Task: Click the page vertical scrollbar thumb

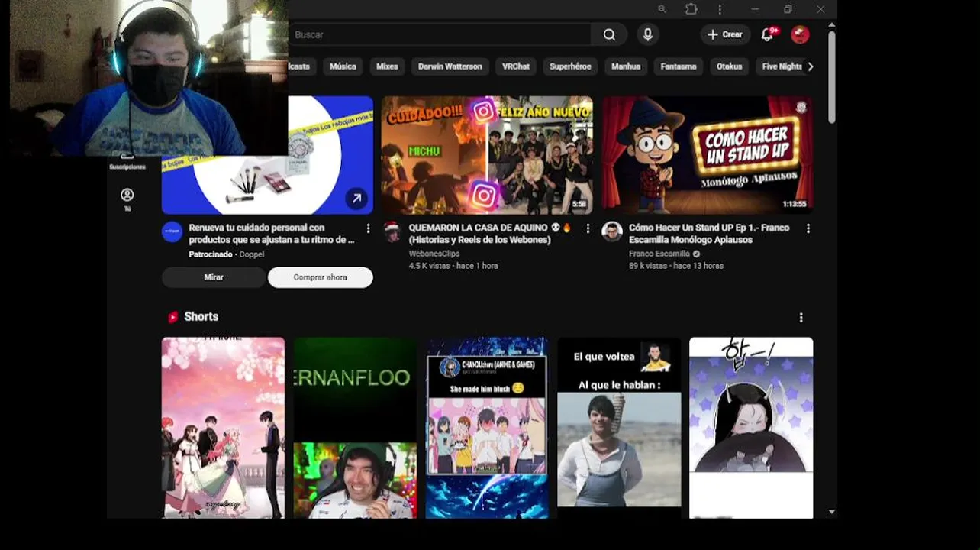Action: coord(831,76)
